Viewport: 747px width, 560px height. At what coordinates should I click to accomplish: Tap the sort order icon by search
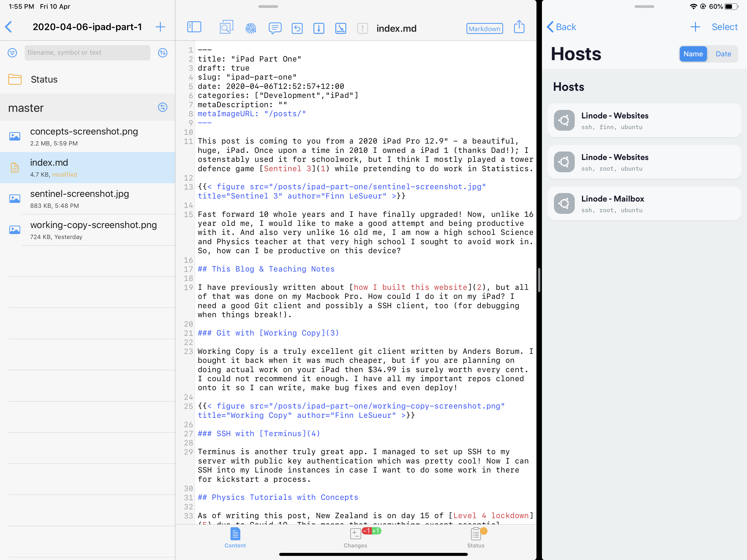(162, 53)
